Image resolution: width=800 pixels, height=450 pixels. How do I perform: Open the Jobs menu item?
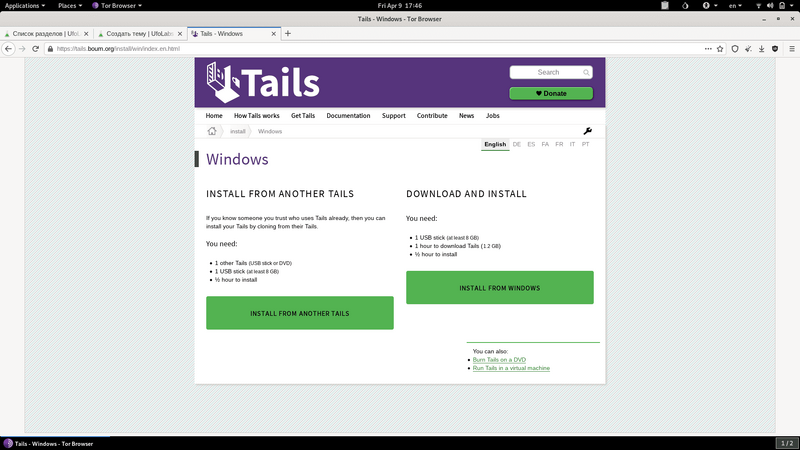point(492,116)
